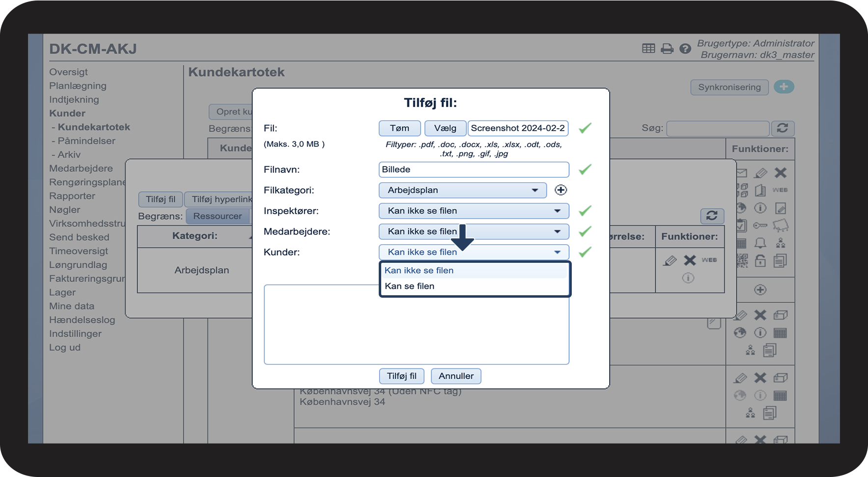Image resolution: width=868 pixels, height=477 pixels.
Task: Open the help question mark icon
Action: click(x=685, y=49)
